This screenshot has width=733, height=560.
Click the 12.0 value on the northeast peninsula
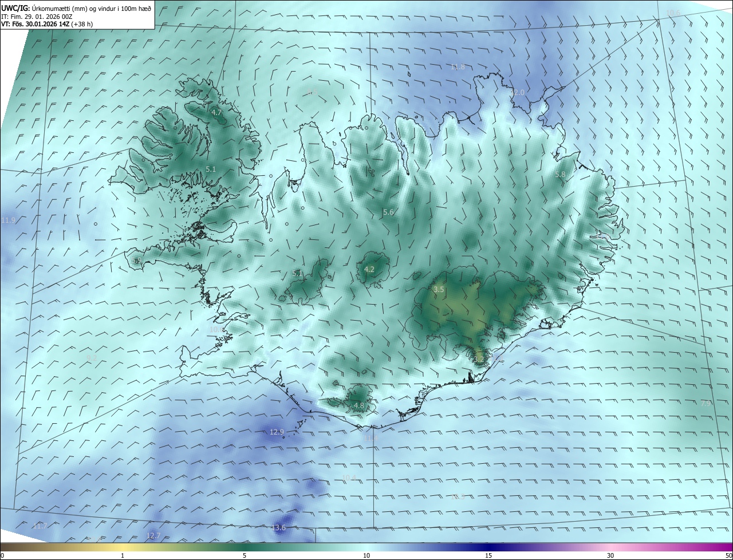pyautogui.click(x=517, y=93)
